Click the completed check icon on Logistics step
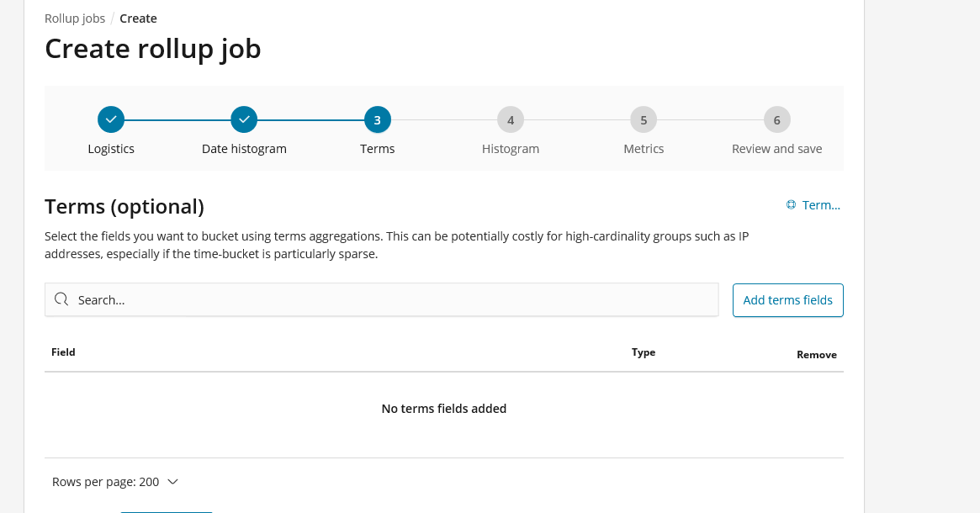The height and width of the screenshot is (513, 980). click(x=111, y=119)
